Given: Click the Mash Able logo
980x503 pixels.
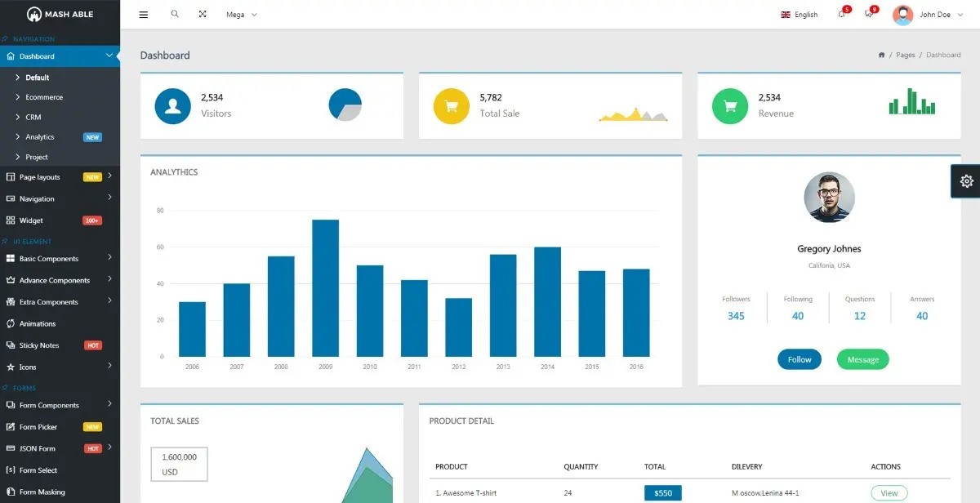Looking at the screenshot, I should (60, 14).
